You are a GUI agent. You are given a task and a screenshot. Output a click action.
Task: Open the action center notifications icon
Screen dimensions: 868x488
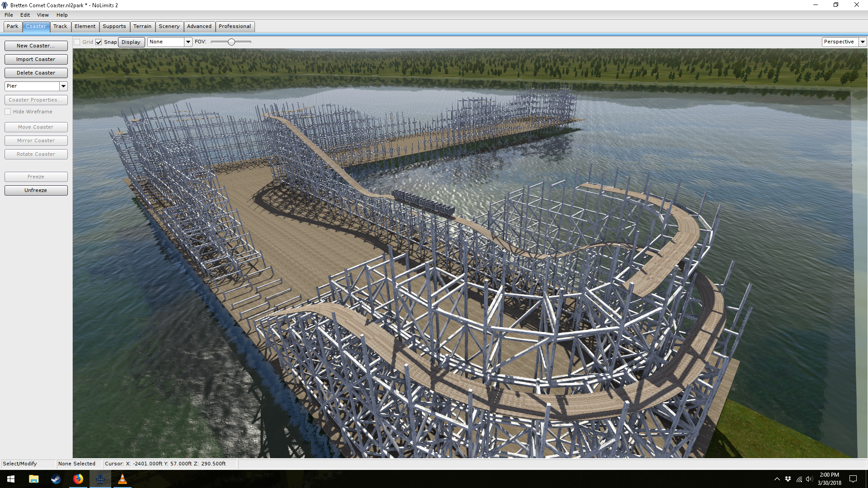click(x=853, y=479)
